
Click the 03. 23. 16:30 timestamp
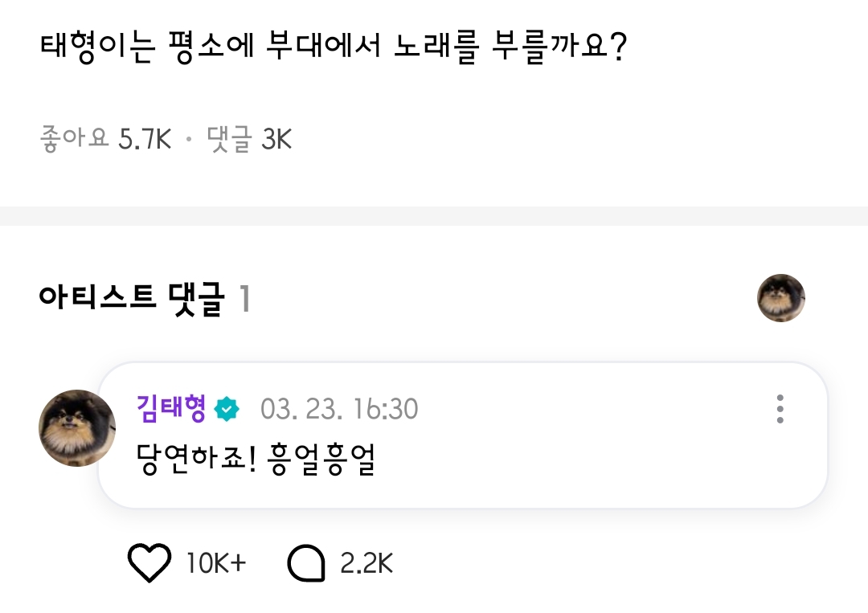click(x=339, y=410)
